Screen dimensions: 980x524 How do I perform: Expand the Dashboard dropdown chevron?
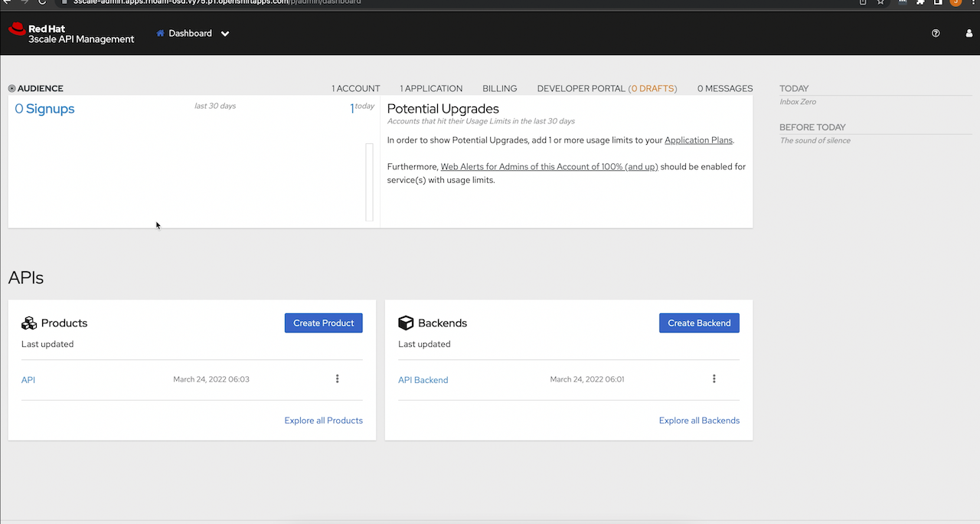point(224,33)
